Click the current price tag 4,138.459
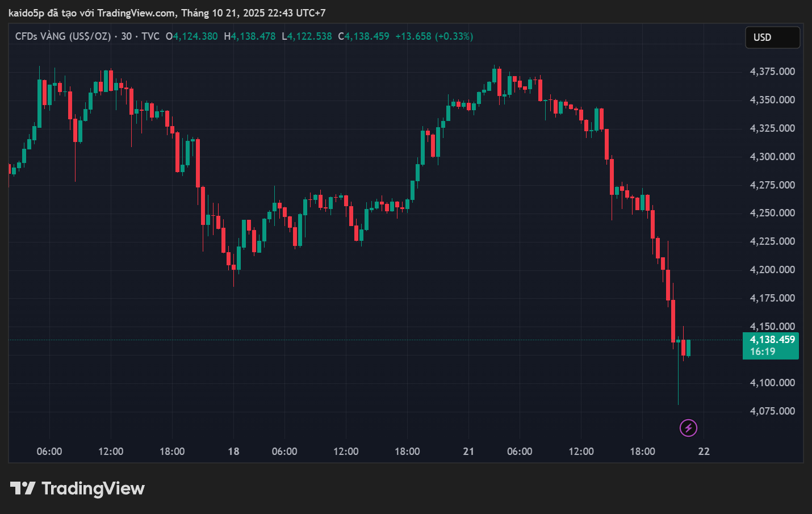The width and height of the screenshot is (812, 514). (772, 340)
